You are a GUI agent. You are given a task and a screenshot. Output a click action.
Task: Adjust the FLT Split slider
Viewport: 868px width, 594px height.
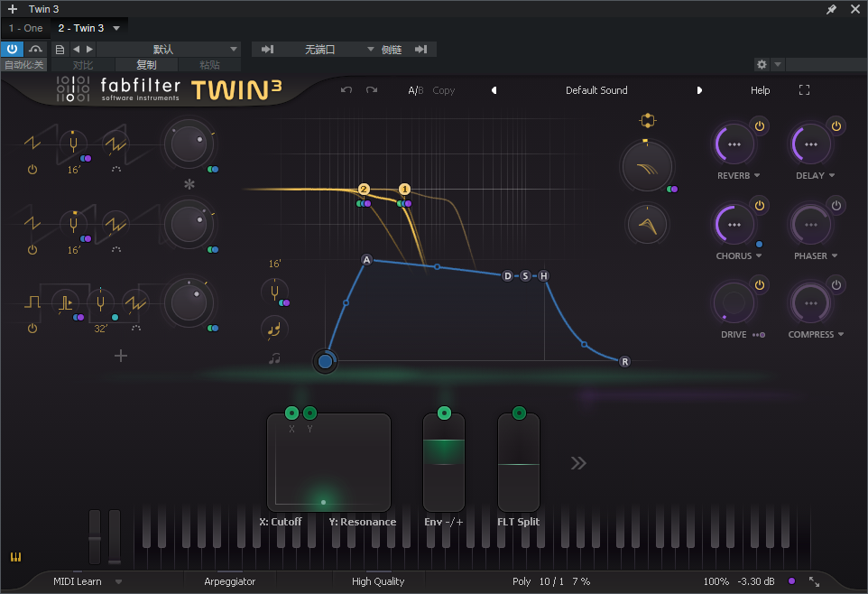(x=519, y=464)
